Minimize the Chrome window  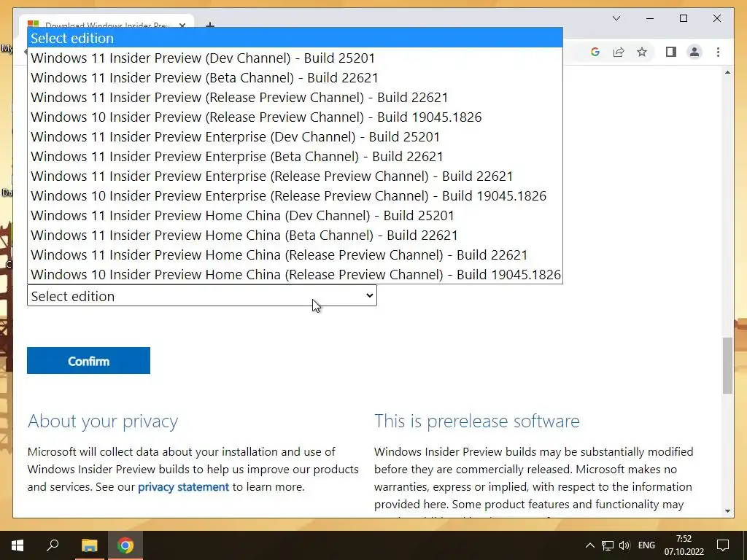point(650,18)
